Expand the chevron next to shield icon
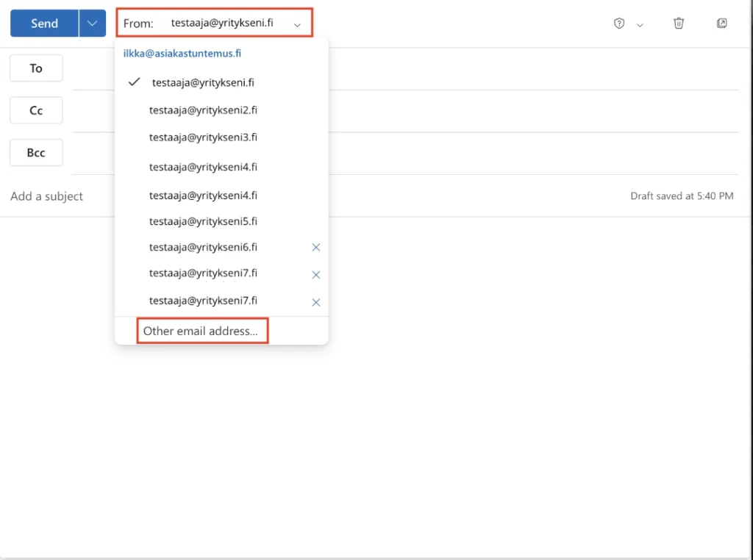This screenshot has height=560, width=753. [640, 25]
